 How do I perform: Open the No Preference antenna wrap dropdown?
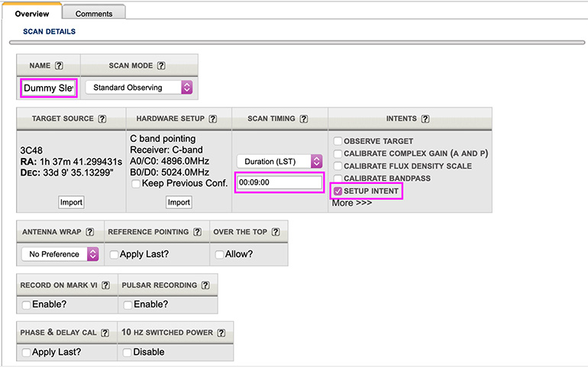tap(60, 254)
